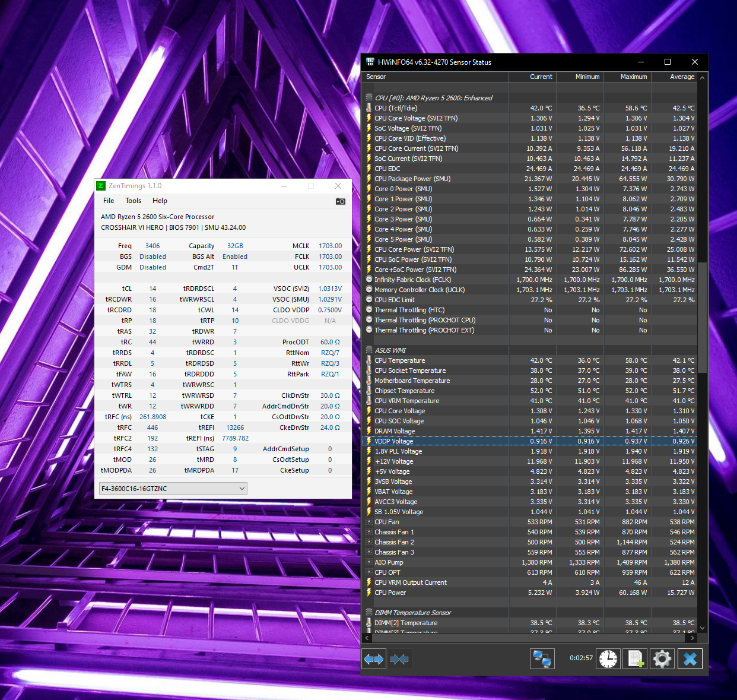Click the up arrow of HWiNFO vertical scrollbar
Screen dimensions: 737x700
click(703, 78)
